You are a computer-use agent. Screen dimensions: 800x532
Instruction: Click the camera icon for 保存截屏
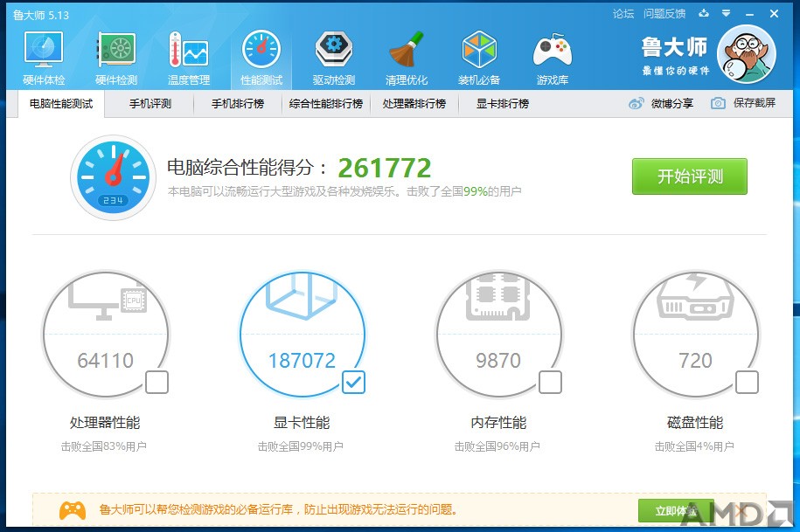click(x=718, y=103)
